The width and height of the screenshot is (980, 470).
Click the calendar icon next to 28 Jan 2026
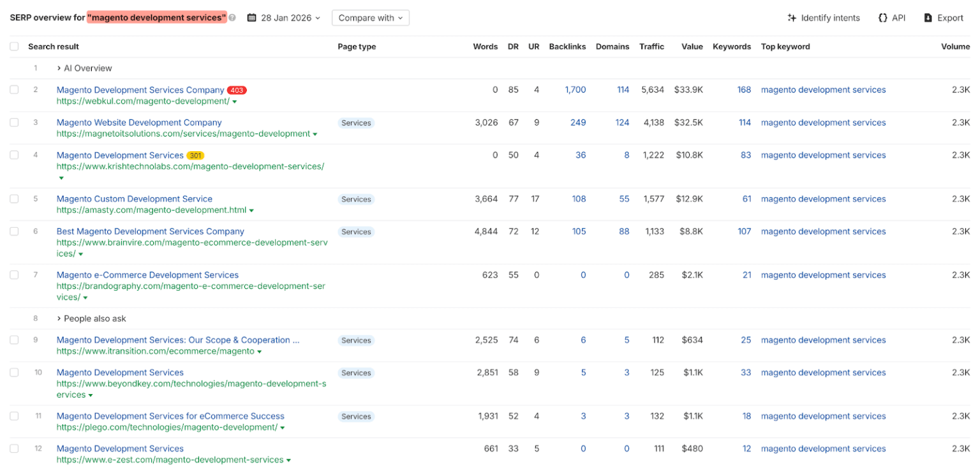[x=251, y=18]
